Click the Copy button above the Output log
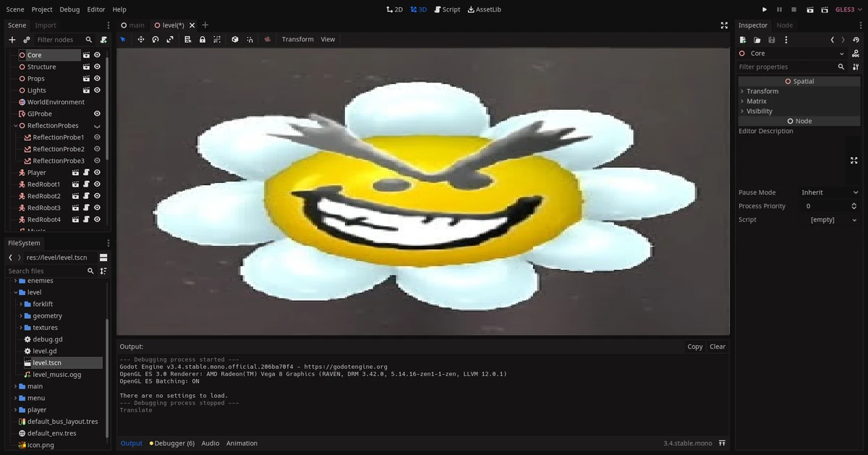Image resolution: width=868 pixels, height=455 pixels. pyautogui.click(x=694, y=346)
